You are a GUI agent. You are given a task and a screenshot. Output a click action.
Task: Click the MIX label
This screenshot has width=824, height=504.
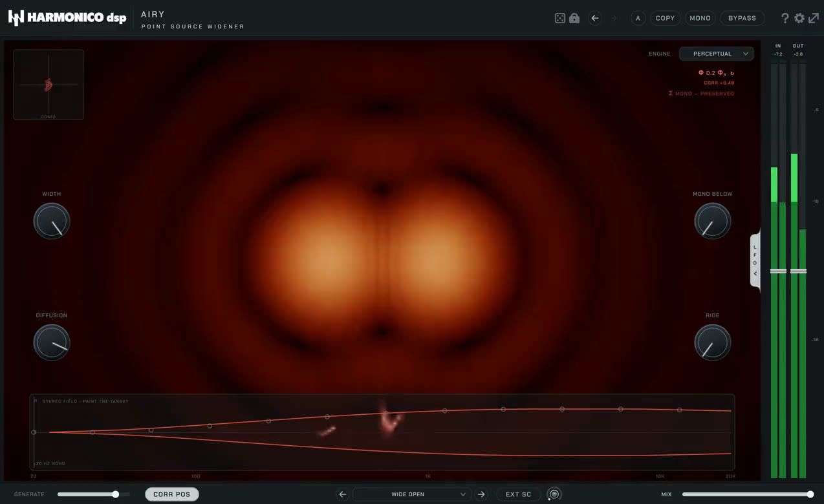point(666,494)
